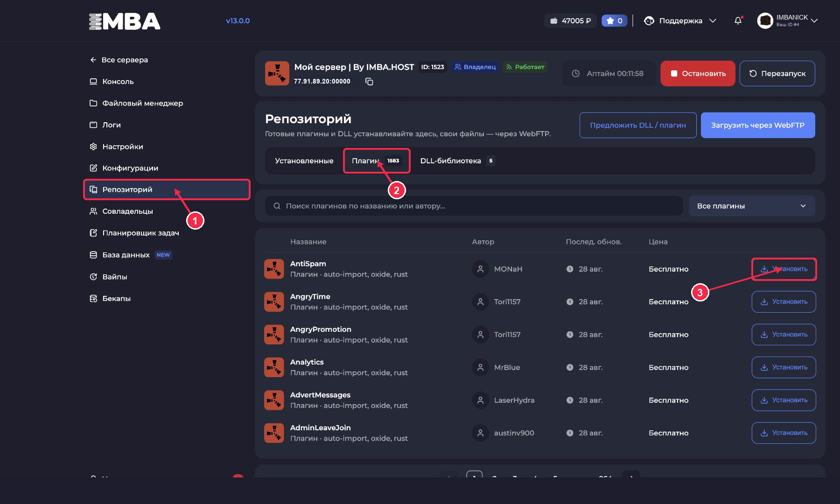Open the Поддержка support dropdown

[680, 21]
